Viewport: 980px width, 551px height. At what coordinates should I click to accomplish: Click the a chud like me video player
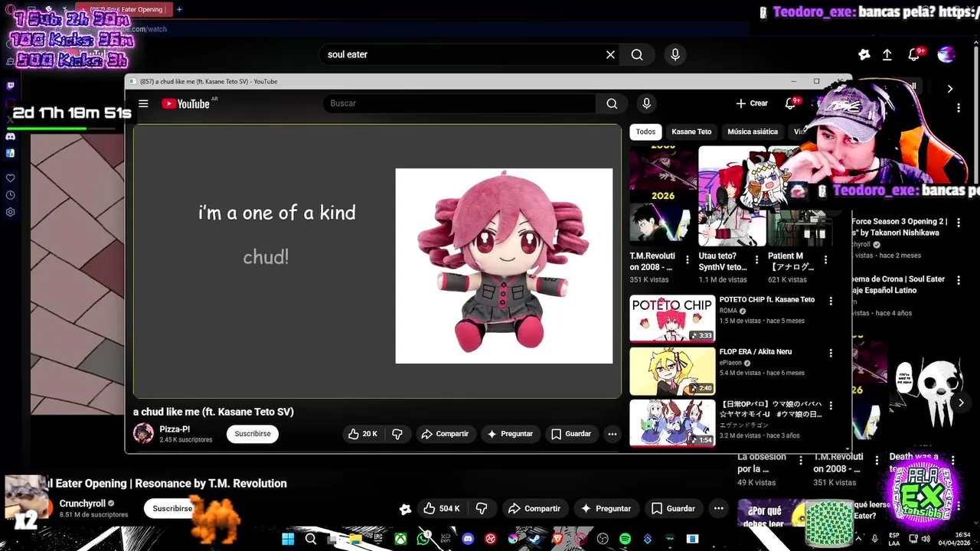pyautogui.click(x=377, y=262)
